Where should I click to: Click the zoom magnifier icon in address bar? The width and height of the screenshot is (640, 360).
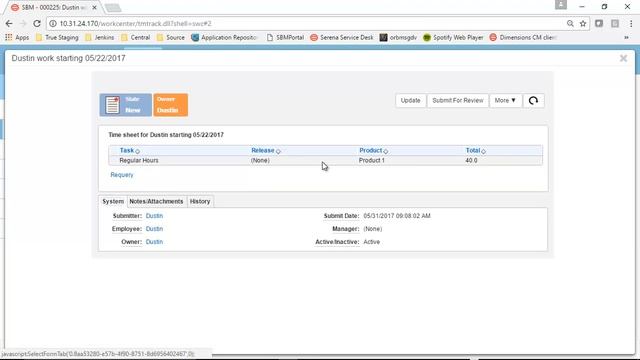tap(570, 24)
